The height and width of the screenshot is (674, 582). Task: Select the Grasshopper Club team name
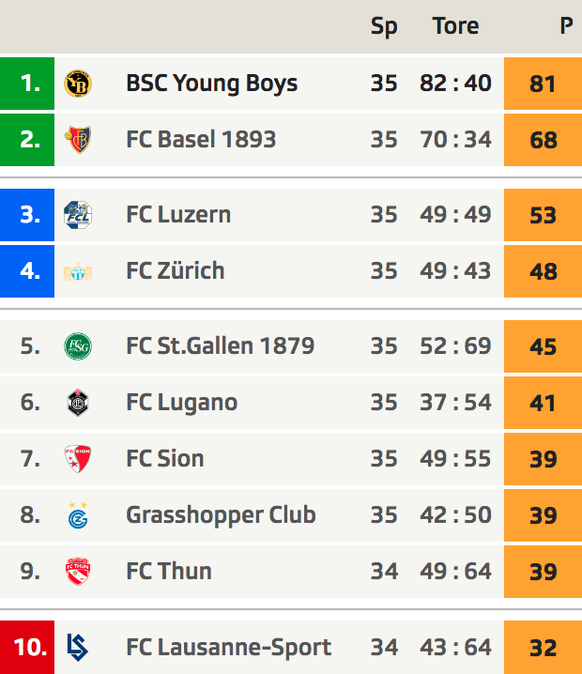(221, 515)
